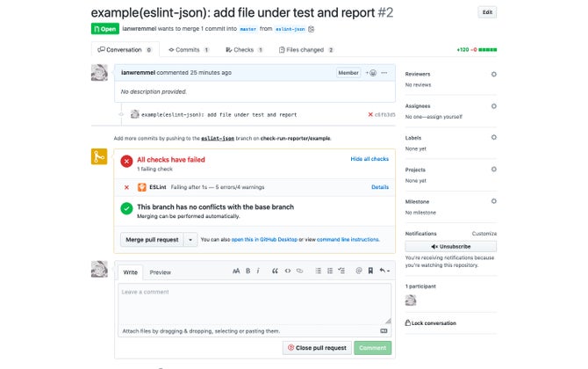This screenshot has height=369, width=588.
Task: Hide all checks
Action: point(369,159)
